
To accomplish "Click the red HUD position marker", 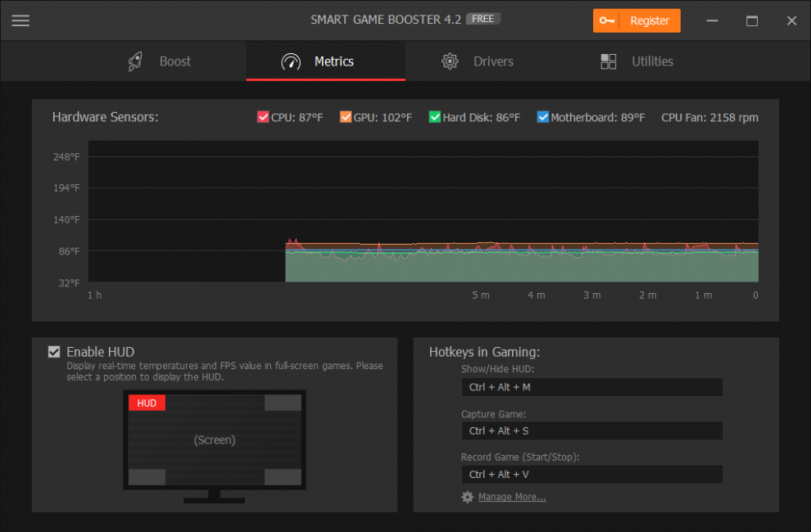I will pos(147,402).
